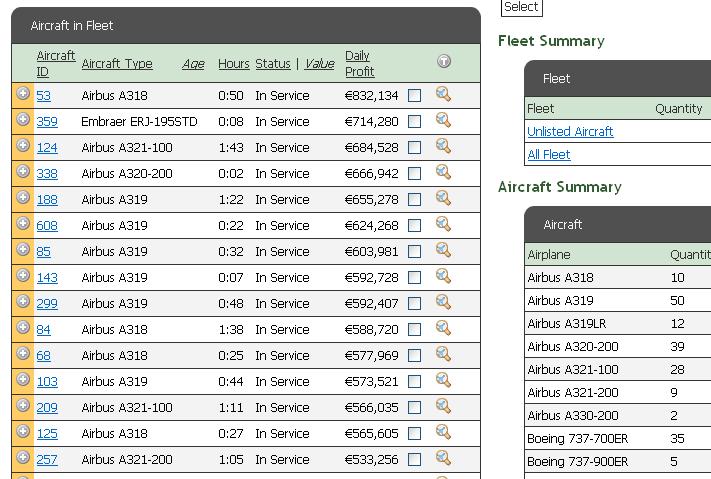Tick the checkbox for aircraft 68
This screenshot has width=711, height=479.
tap(414, 356)
